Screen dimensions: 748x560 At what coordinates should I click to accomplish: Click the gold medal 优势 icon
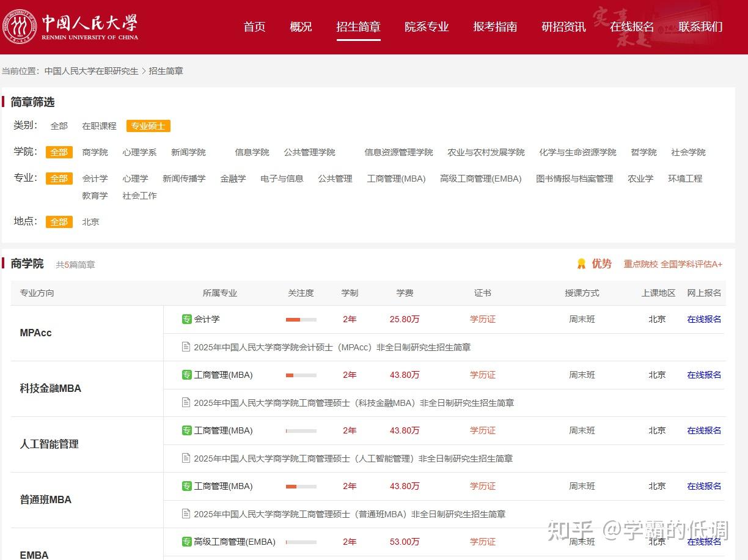[581, 263]
